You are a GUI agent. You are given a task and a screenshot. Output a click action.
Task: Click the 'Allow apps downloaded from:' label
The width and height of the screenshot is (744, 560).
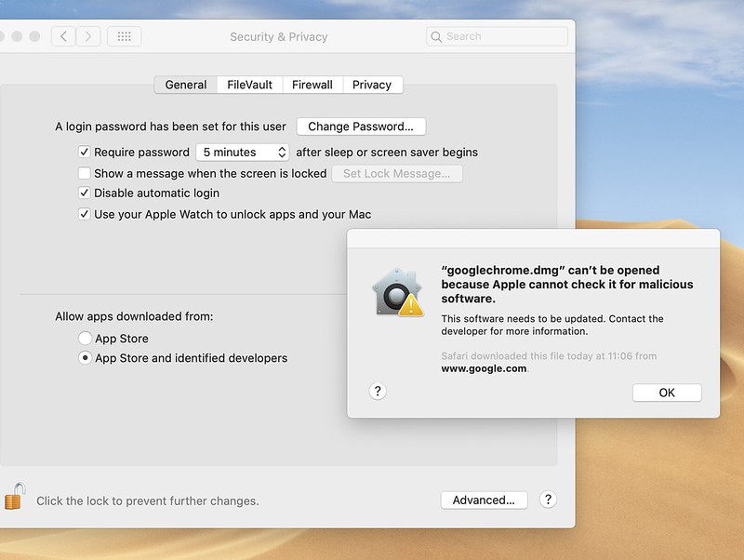[x=134, y=316]
